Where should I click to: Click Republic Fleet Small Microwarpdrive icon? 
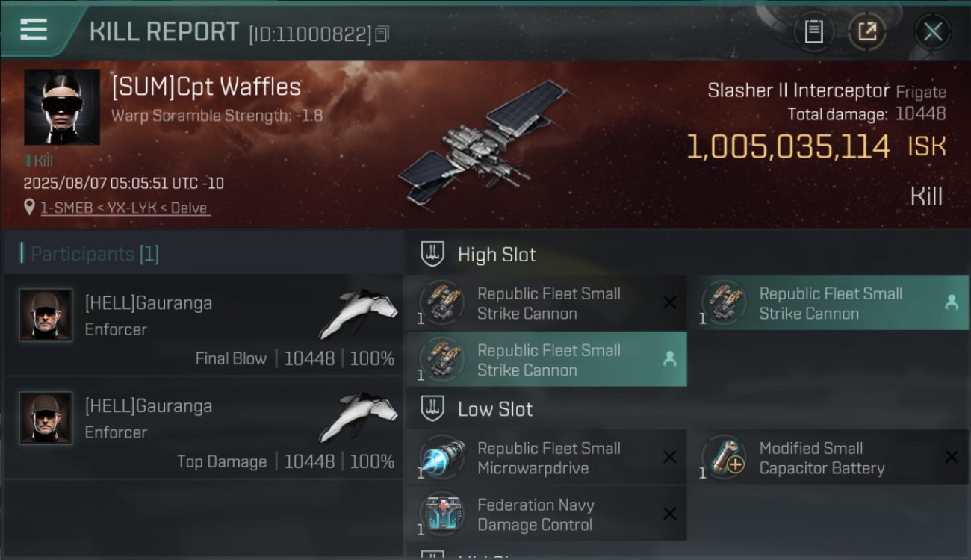pos(442,457)
